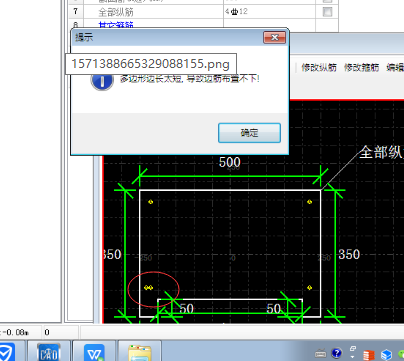The height and width of the screenshot is (361, 404).
Task: Open WPS Writer from the taskbar
Action: tap(94, 352)
